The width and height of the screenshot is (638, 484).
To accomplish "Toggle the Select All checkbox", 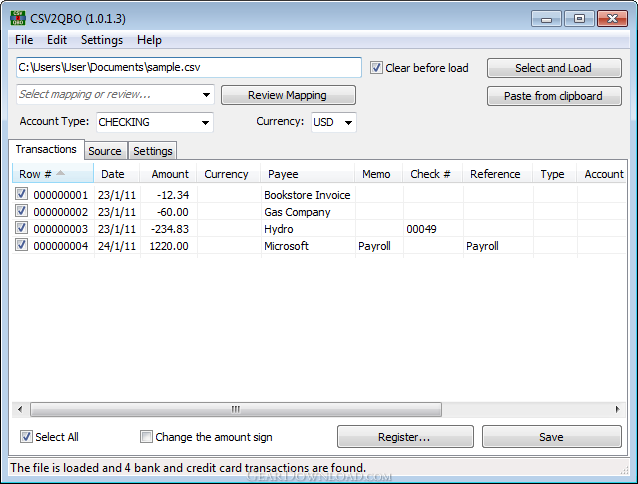I will point(26,437).
